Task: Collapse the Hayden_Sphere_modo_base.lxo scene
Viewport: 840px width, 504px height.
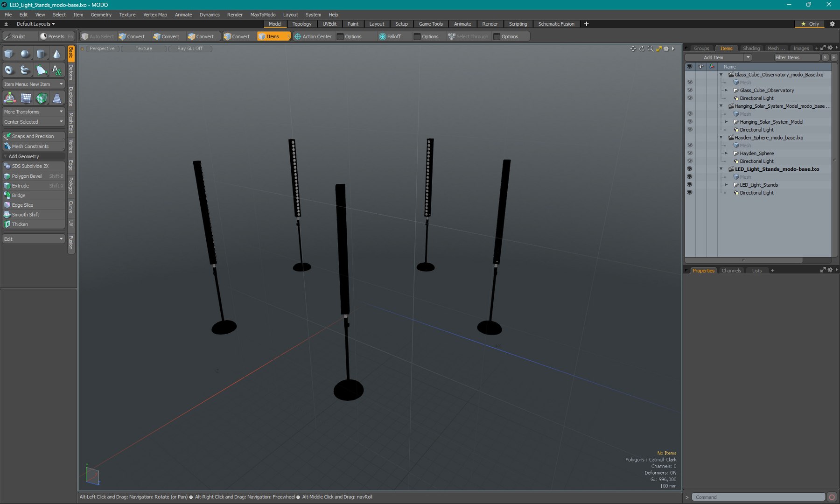Action: (x=721, y=138)
